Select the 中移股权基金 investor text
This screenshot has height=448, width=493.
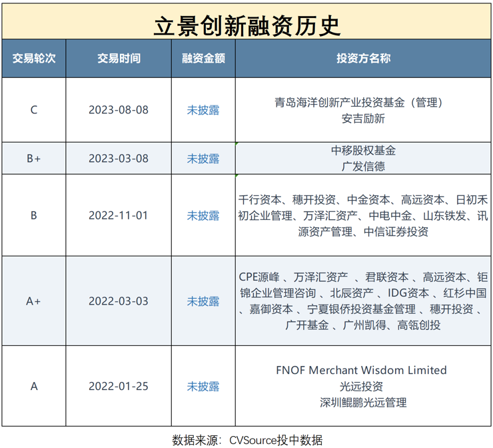pyautogui.click(x=363, y=151)
